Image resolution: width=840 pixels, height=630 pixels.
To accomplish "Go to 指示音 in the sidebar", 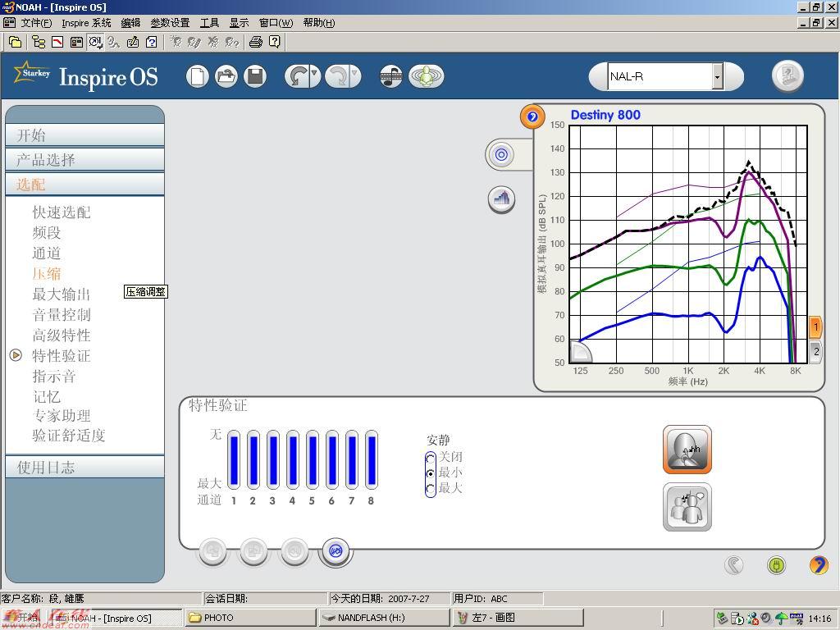I will click(x=54, y=376).
